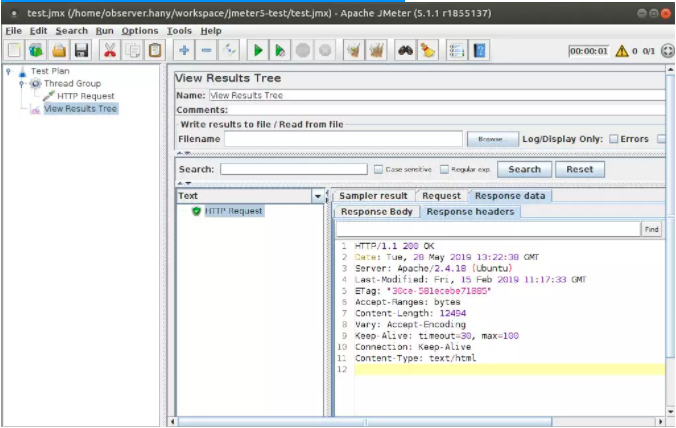Viewport: 676px width, 428px height.
Task: Click the warning triangle log icon
Action: (622, 51)
